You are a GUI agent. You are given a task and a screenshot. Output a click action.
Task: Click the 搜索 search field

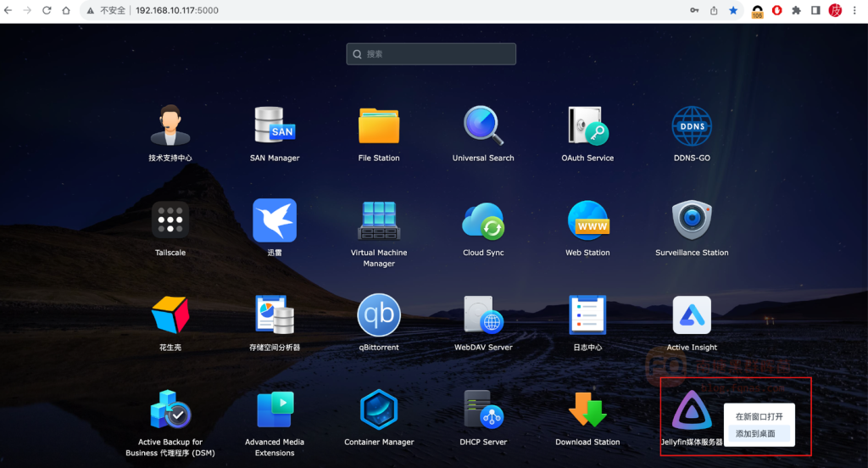(431, 54)
